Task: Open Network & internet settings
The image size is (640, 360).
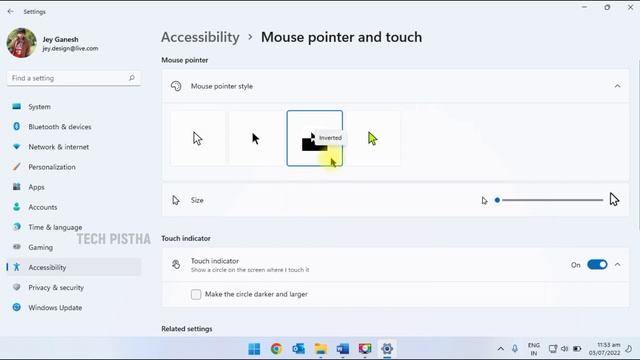Action: tap(73, 147)
